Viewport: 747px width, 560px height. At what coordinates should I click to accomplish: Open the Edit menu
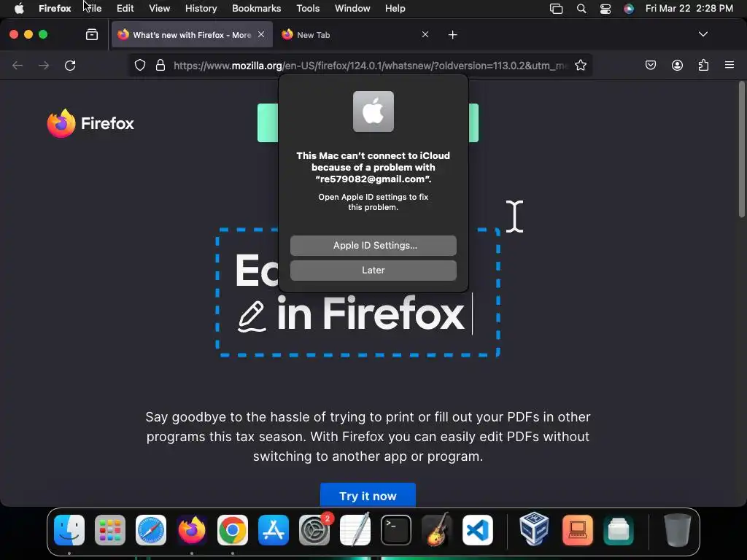tap(125, 8)
